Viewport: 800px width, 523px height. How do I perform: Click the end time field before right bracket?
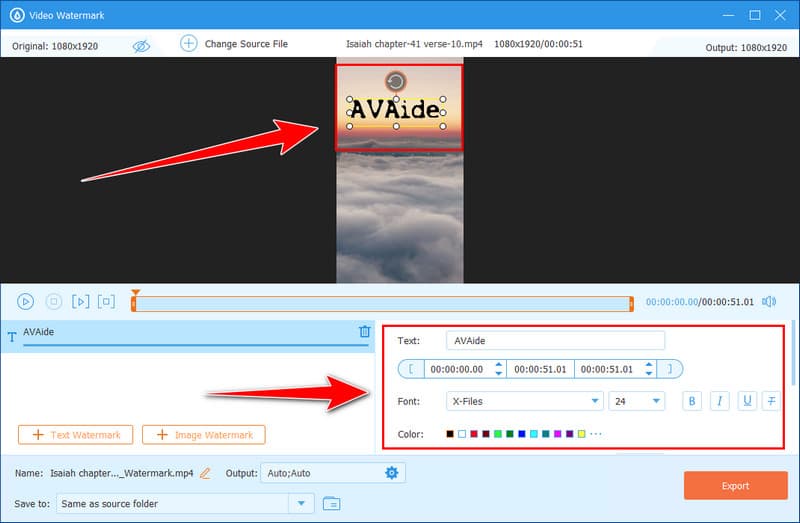pyautogui.click(x=607, y=369)
